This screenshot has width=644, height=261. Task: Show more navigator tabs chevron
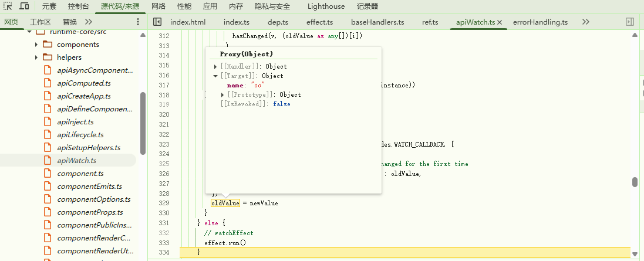point(88,22)
